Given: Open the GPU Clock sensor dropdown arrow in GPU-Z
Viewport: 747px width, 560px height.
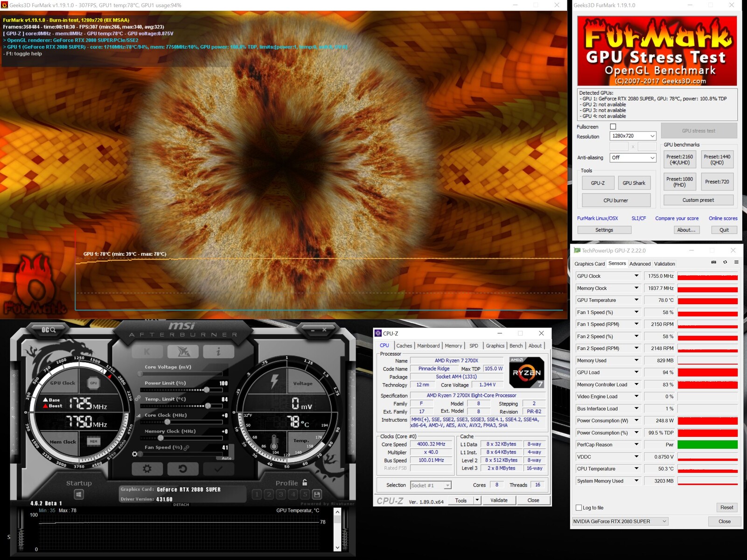Looking at the screenshot, I should [x=636, y=276].
